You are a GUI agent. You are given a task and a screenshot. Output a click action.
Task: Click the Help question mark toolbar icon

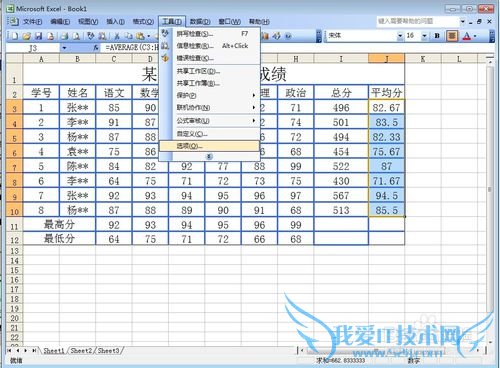tap(289, 36)
